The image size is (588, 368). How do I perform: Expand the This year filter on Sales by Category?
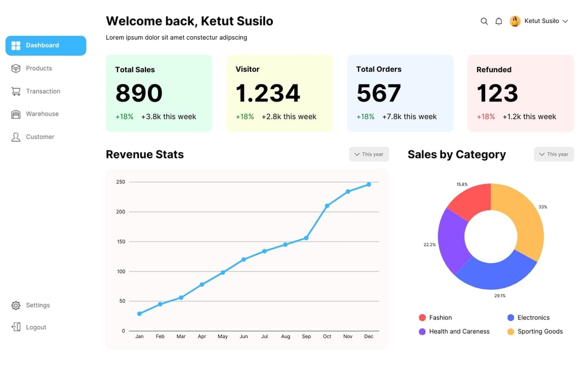tap(554, 154)
